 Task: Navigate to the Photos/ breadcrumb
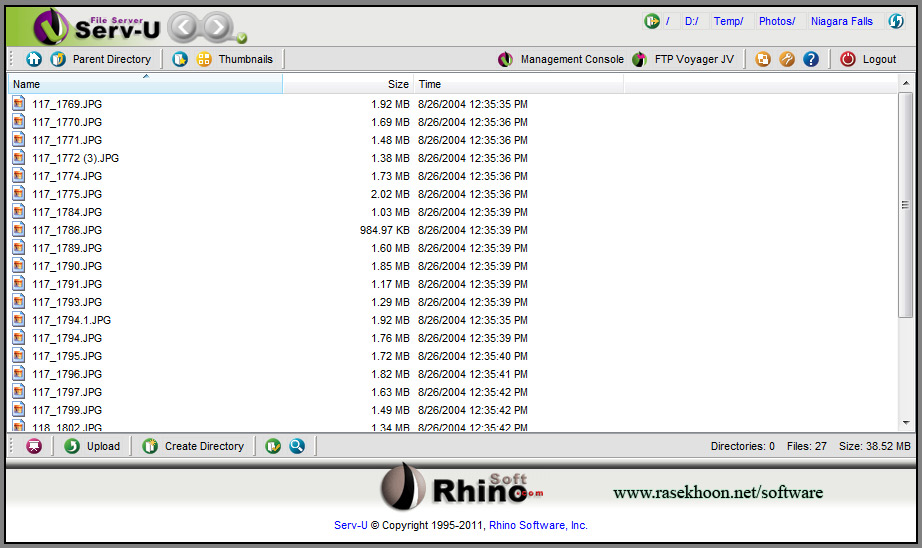[777, 21]
